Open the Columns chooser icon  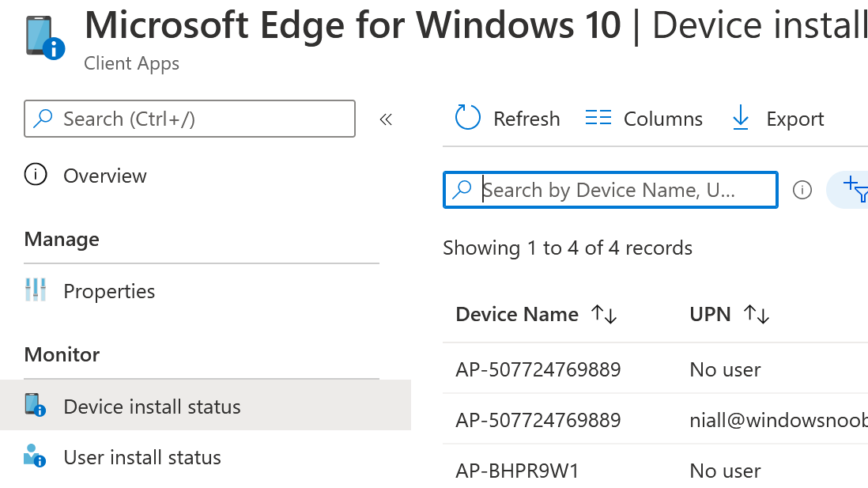[x=598, y=118]
